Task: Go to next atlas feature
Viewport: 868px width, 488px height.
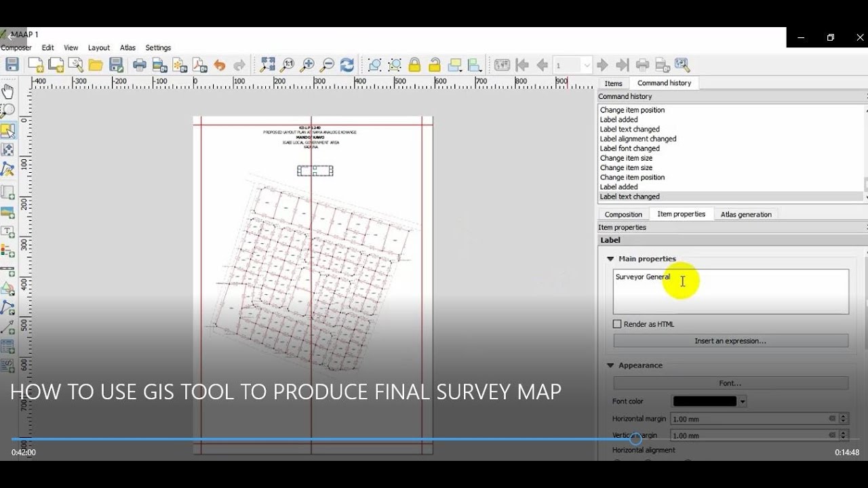Action: 602,65
